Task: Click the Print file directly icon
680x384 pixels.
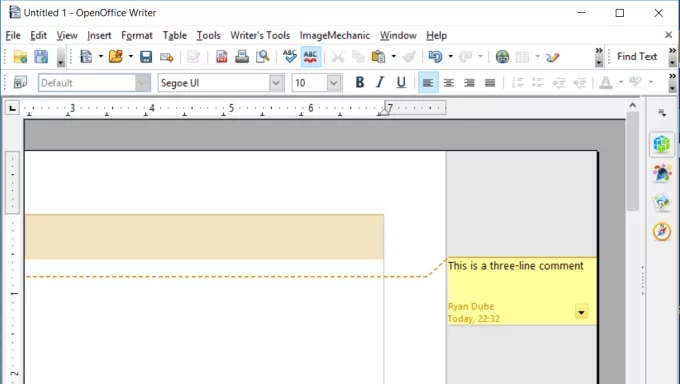Action: click(x=242, y=57)
